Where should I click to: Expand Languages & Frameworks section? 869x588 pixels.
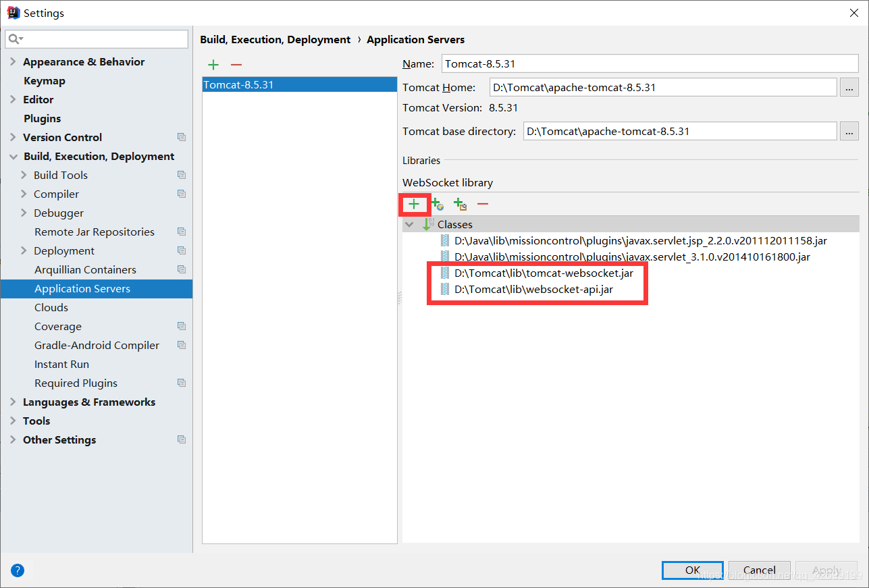13,402
